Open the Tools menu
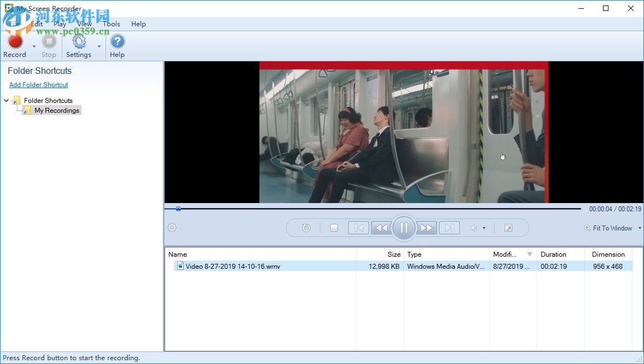 pos(112,24)
